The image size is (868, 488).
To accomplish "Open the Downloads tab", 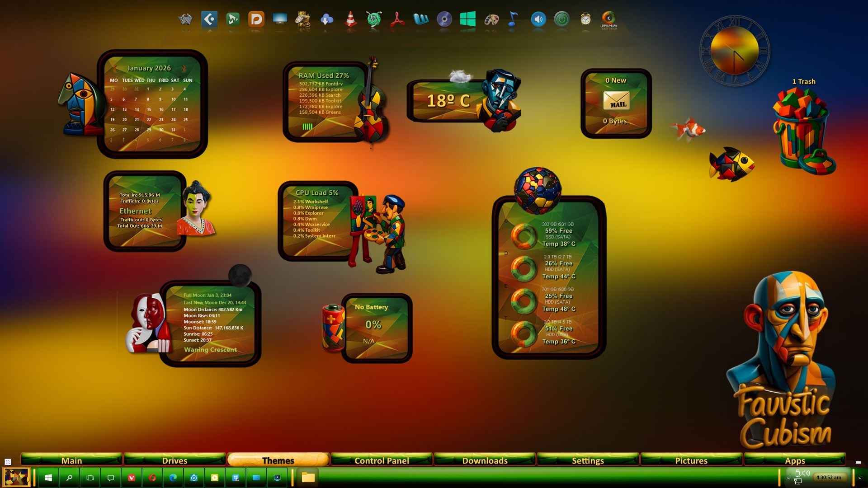I will point(485,460).
